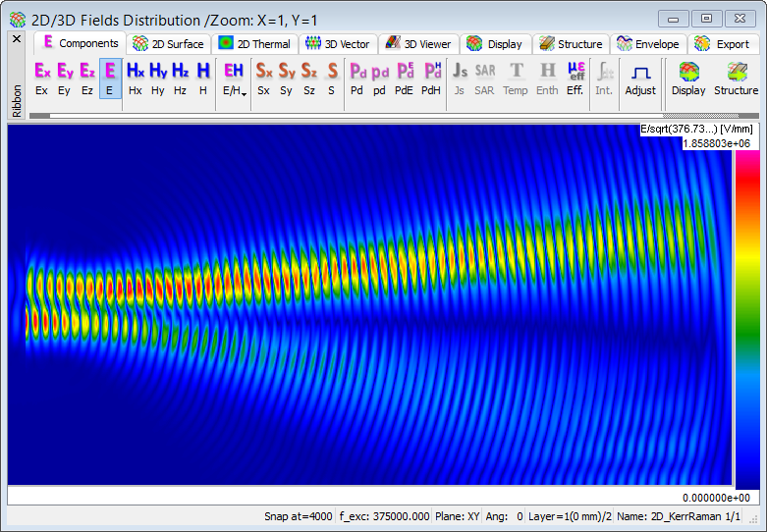Click the Display icon in ribbon
767x532 pixels.
[688, 78]
